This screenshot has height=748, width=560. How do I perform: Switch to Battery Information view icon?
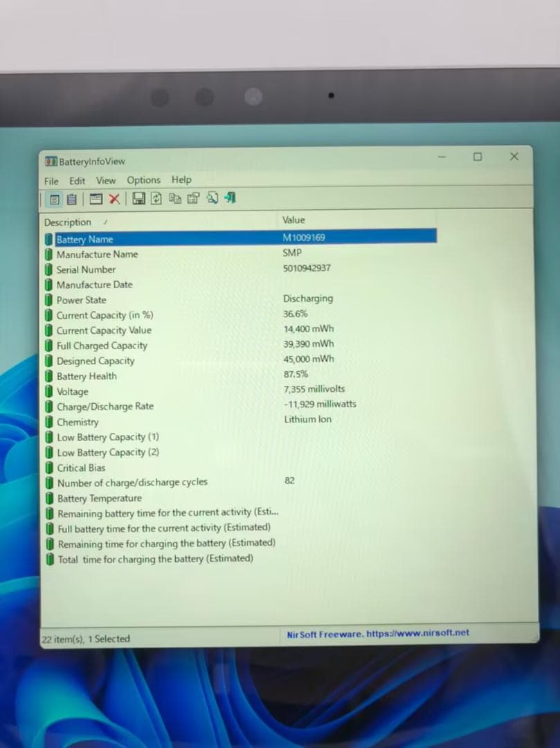click(55, 199)
